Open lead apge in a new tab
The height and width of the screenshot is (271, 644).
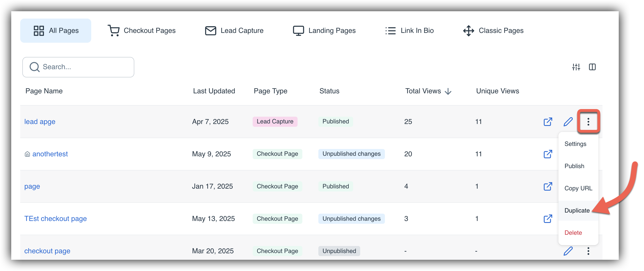click(548, 122)
